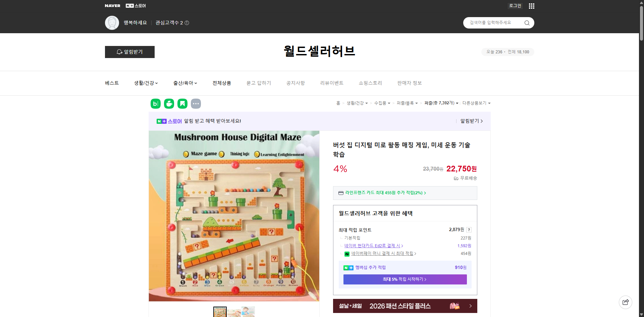Enable store notifications via 알림받기 button
Image resolution: width=644 pixels, height=317 pixels.
click(x=129, y=52)
